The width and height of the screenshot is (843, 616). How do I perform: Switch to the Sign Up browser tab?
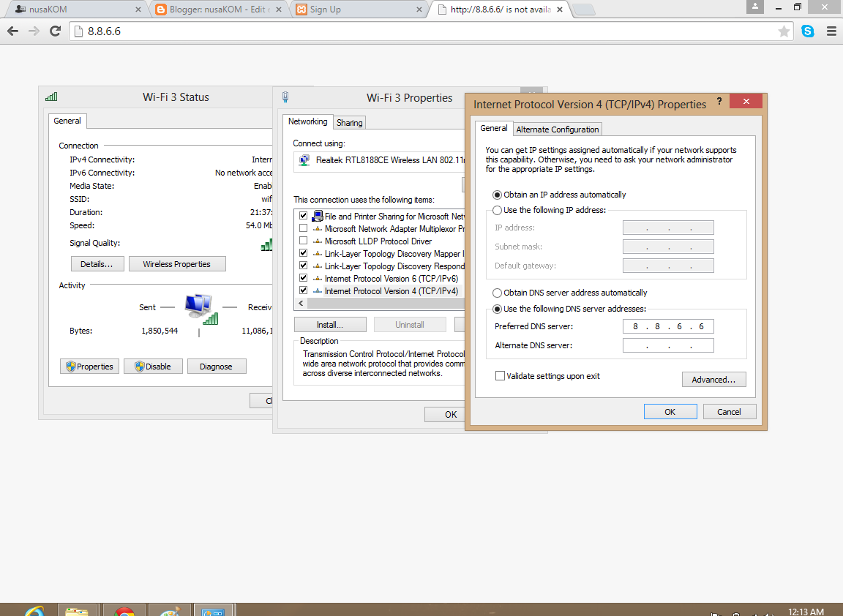tap(360, 9)
